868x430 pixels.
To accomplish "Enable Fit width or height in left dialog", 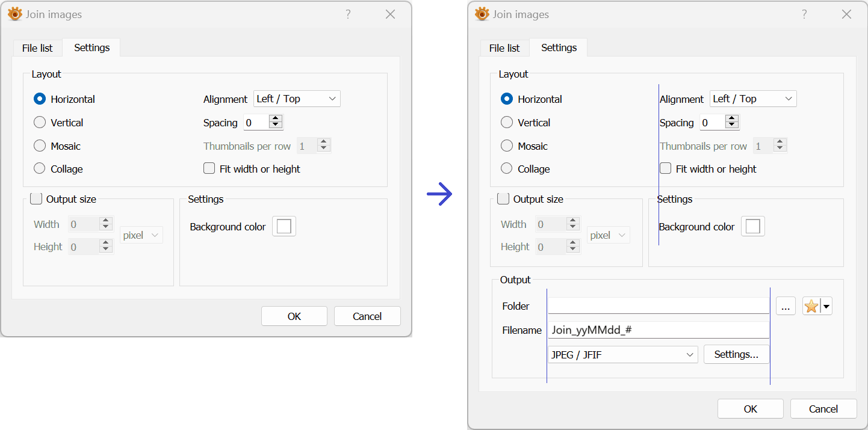I will 209,169.
